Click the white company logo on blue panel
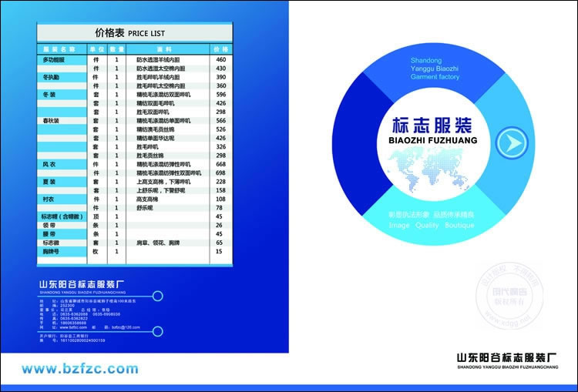This screenshot has height=392, width=578. click(x=86, y=286)
